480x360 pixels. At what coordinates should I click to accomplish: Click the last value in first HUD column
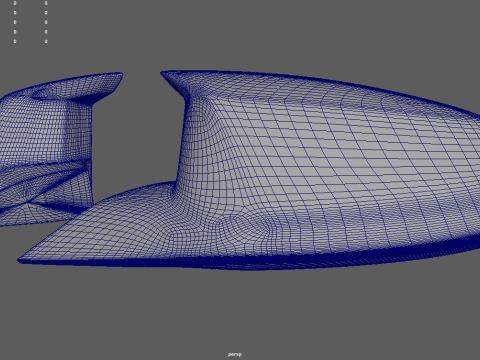click(15, 41)
